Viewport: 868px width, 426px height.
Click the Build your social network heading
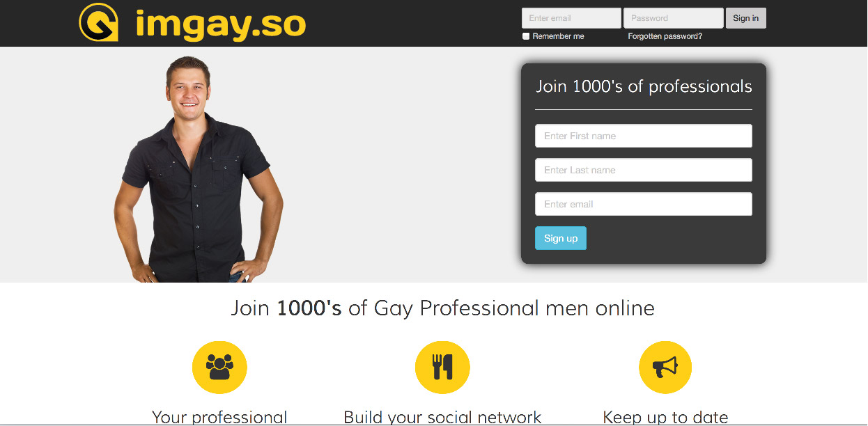tap(442, 417)
